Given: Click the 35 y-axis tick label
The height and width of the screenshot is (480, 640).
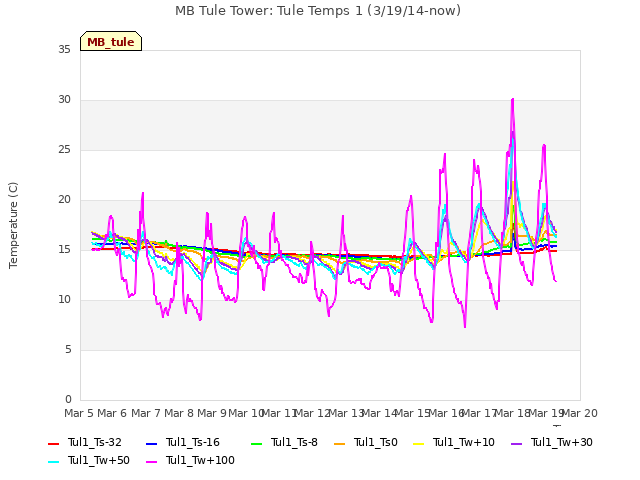Looking at the screenshot, I should [64, 49].
